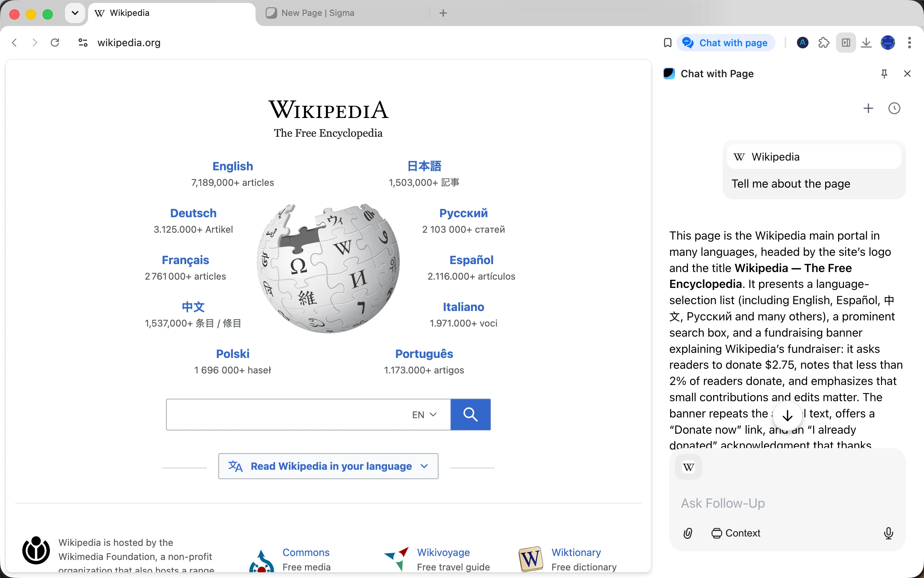Jump to latest message with down arrow
The width and height of the screenshot is (924, 578).
788,416
